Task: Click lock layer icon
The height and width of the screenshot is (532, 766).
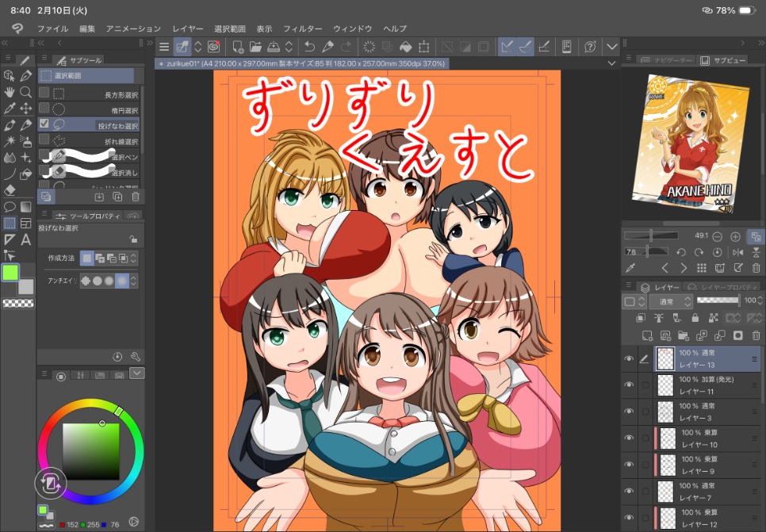Action: (695, 318)
